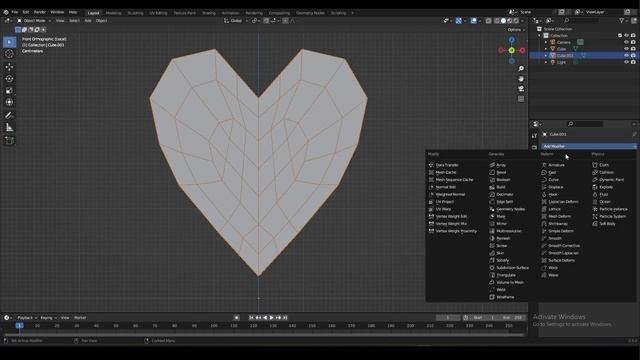The width and height of the screenshot is (640, 360).
Task: Expand the Camera outliner row
Action: point(546,42)
